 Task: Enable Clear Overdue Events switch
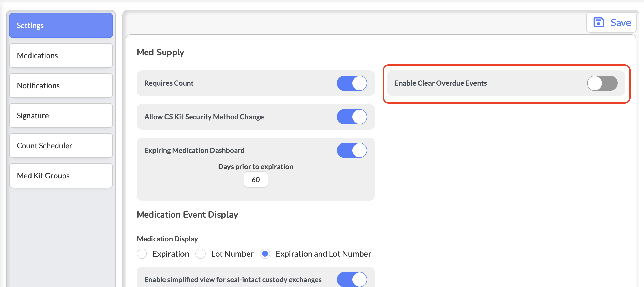point(602,83)
